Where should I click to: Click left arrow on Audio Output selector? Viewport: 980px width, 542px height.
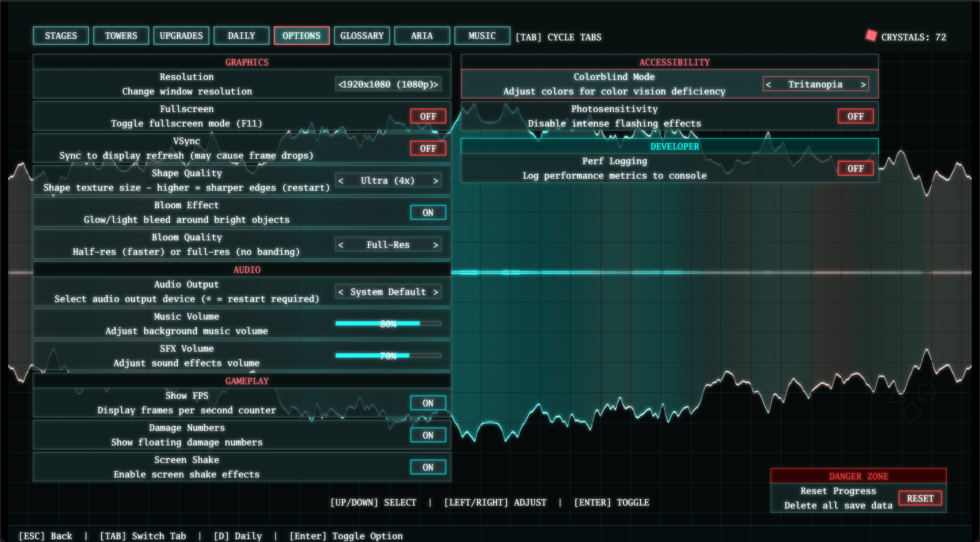(x=341, y=292)
